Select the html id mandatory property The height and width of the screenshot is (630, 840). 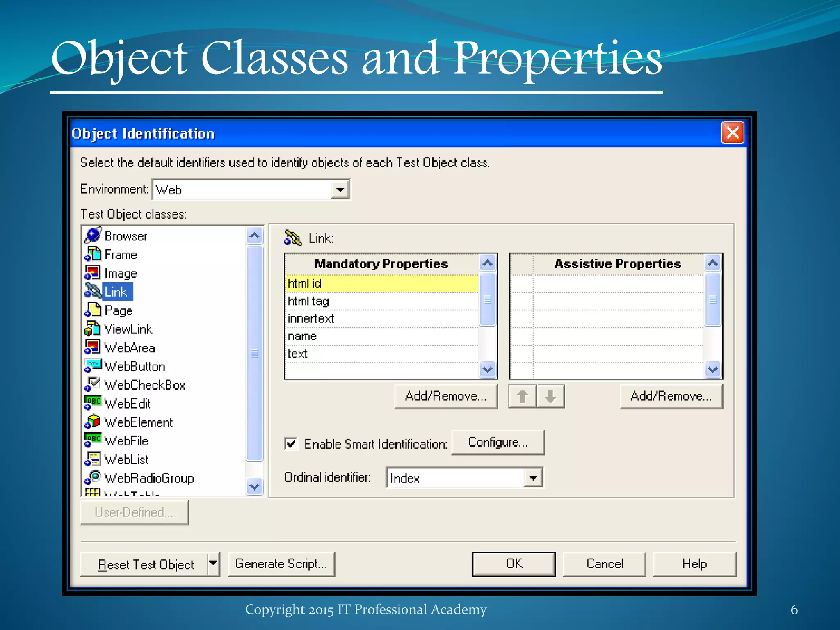click(x=382, y=283)
